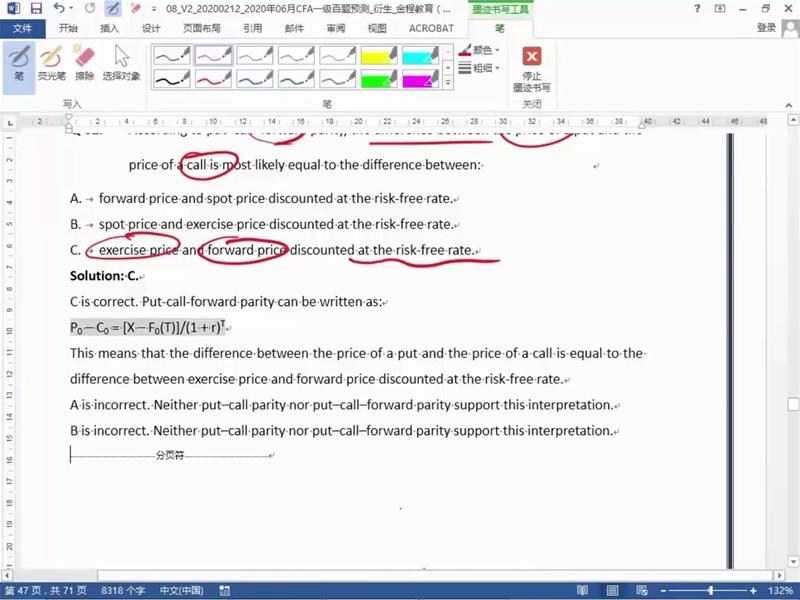Image resolution: width=800 pixels, height=600 pixels.
Task: Save the document with the floppy disk icon
Action: [x=36, y=9]
